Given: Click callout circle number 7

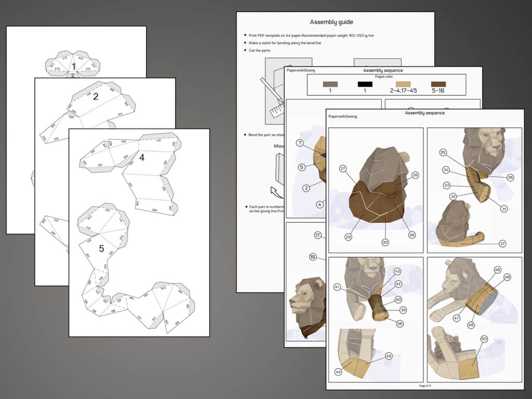Looking at the screenshot, I should pos(300,143).
